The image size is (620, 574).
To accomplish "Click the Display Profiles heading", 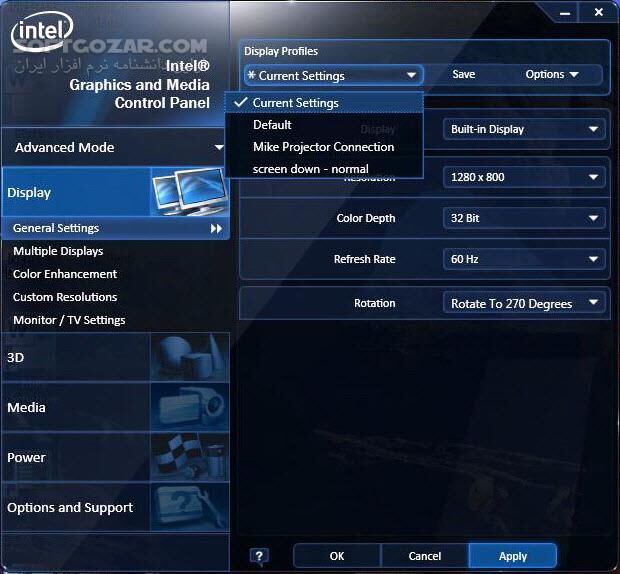I will pyautogui.click(x=281, y=51).
